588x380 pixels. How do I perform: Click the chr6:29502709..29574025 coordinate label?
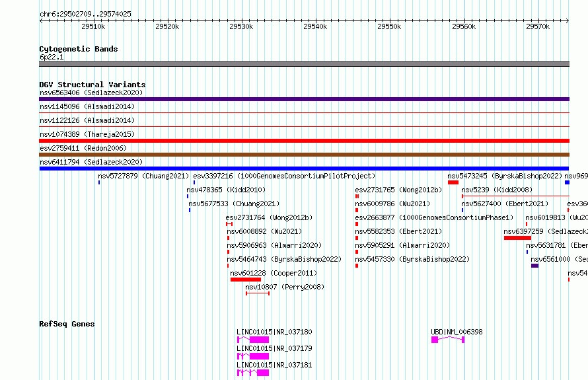tap(85, 14)
